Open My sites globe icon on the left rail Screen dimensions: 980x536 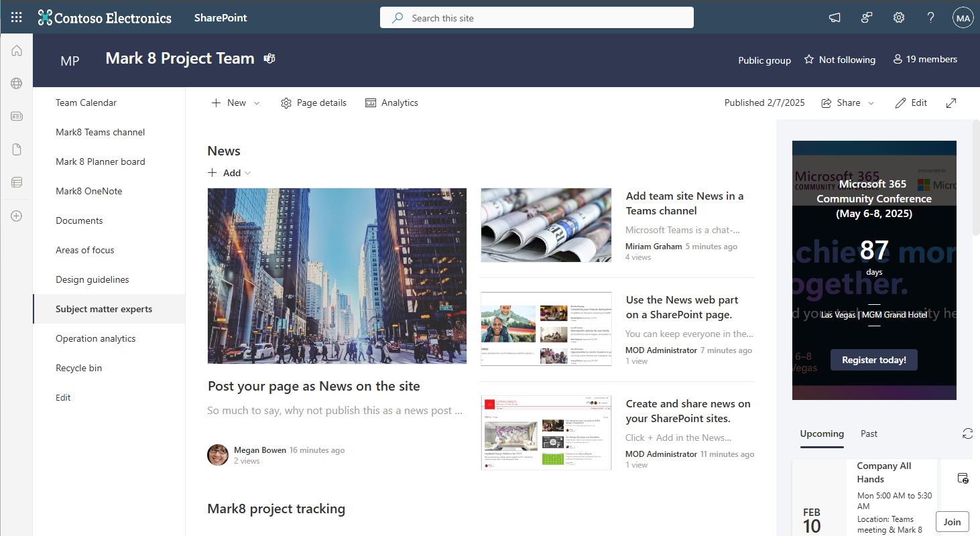click(16, 83)
